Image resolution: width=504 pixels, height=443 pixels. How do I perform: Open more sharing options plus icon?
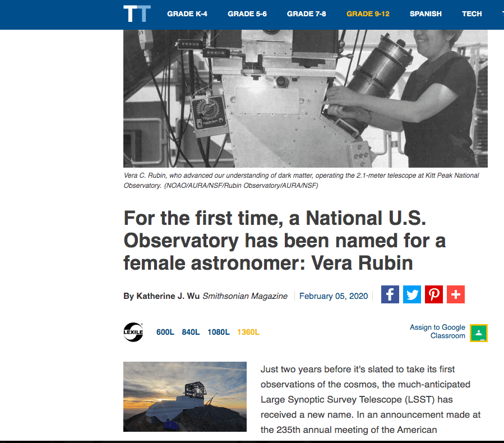click(455, 294)
